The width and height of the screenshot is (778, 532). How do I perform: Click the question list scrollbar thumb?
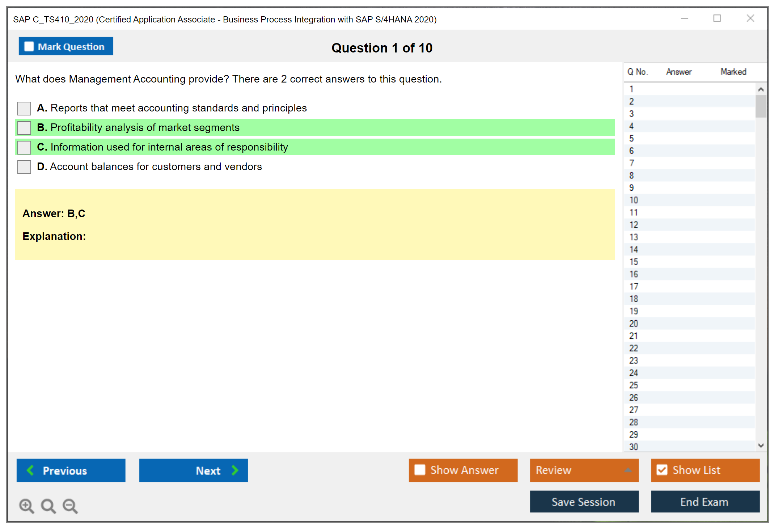point(761,106)
